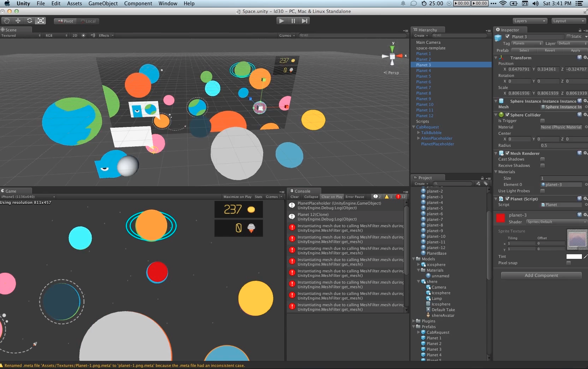Click the Position X input field
This screenshot has width=588, height=369.
[519, 69]
